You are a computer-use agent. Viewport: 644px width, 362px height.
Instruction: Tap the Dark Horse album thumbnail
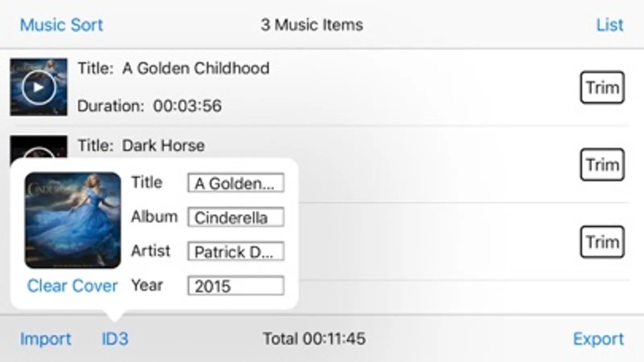(x=38, y=147)
